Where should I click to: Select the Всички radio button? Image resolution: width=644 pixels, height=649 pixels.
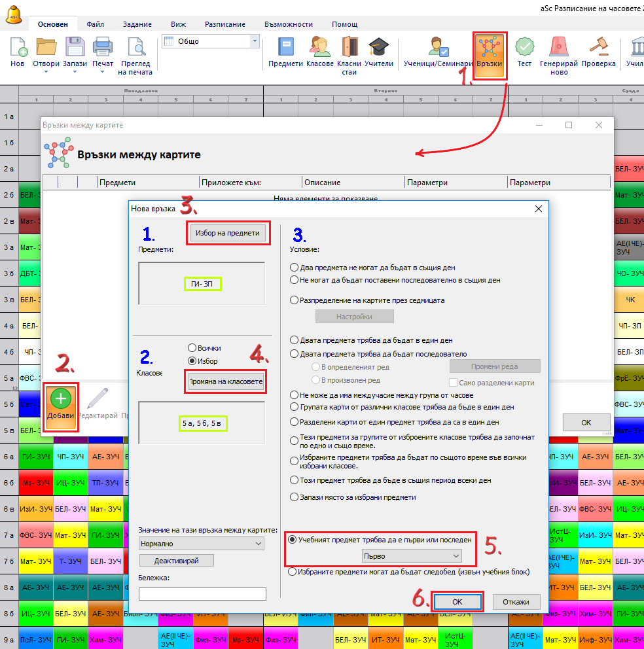coord(192,348)
